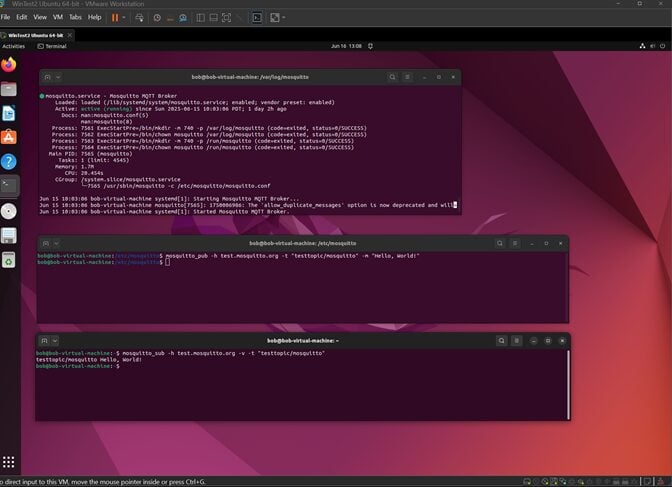Show Applications grid at the dock bottom
The height and width of the screenshot is (487, 672).
(x=9, y=461)
